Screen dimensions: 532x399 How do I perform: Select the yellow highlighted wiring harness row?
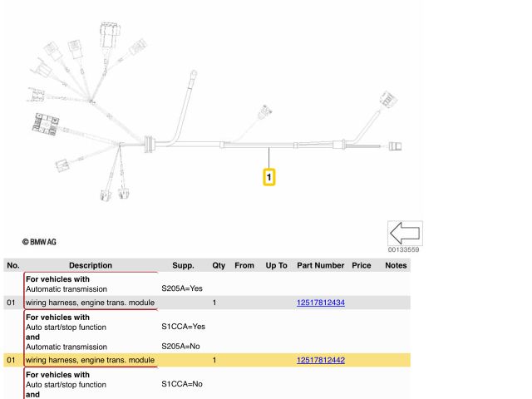click(x=90, y=359)
